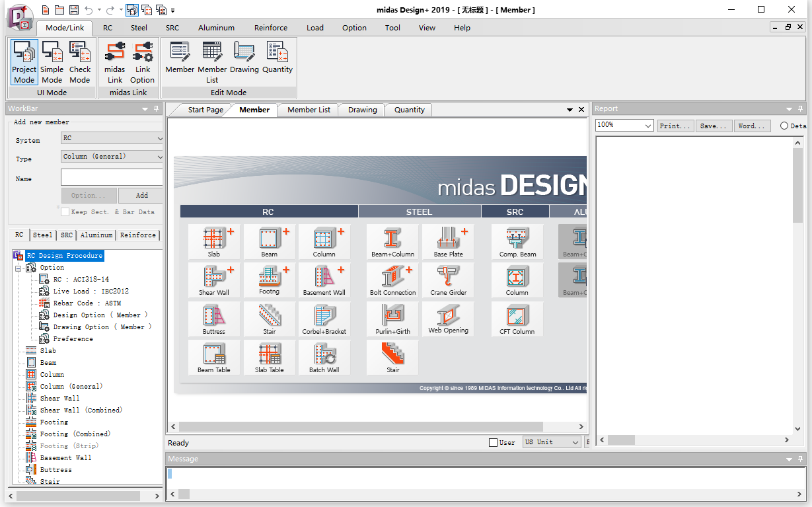Open Corbel+Bracket design
Image resolution: width=812 pixels, height=507 pixels.
pyautogui.click(x=324, y=319)
